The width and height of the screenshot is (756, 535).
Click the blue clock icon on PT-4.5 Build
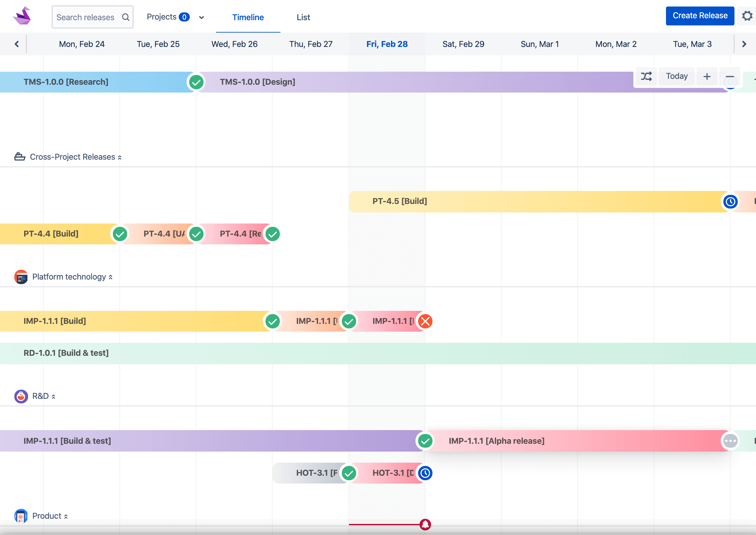click(x=731, y=201)
